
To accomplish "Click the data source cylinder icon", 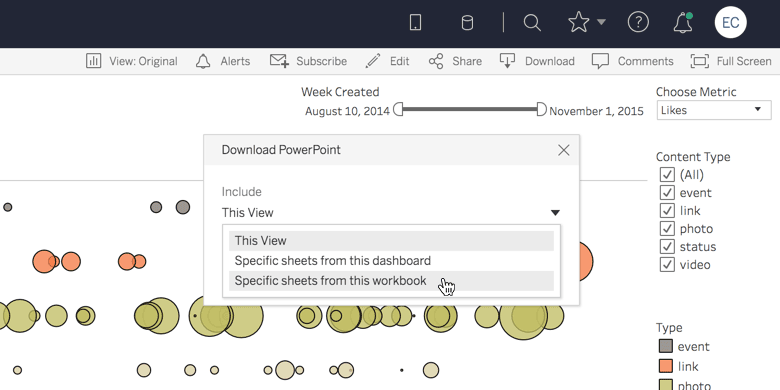I will coord(467,22).
